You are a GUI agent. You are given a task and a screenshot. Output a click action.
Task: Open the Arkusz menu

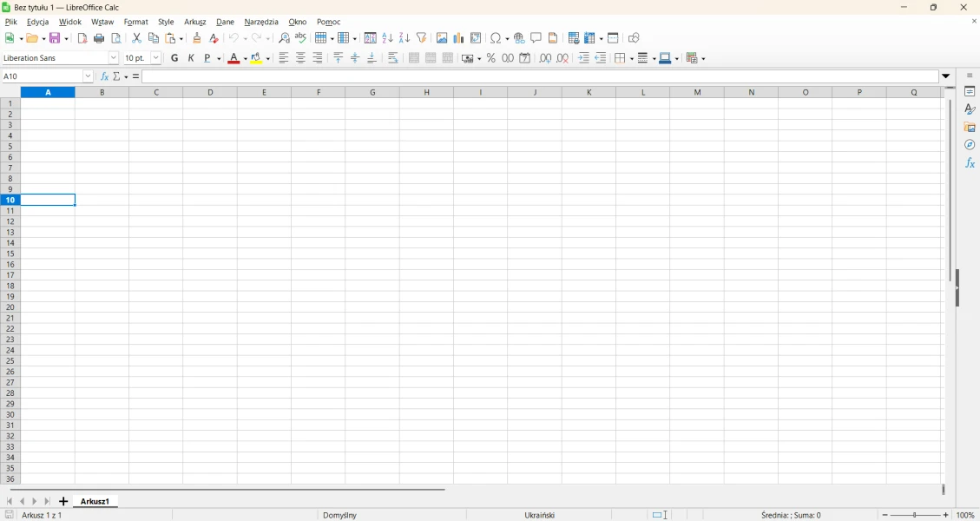tap(195, 23)
